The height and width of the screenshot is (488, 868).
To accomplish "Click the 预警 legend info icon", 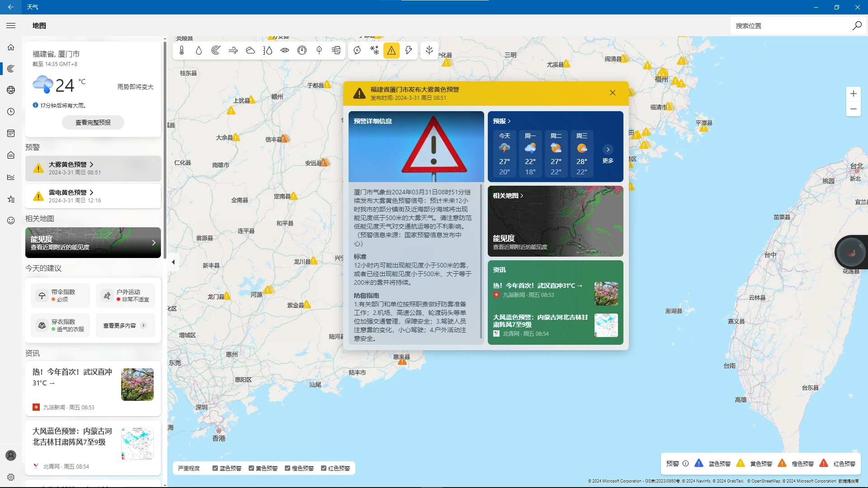I will [x=685, y=463].
